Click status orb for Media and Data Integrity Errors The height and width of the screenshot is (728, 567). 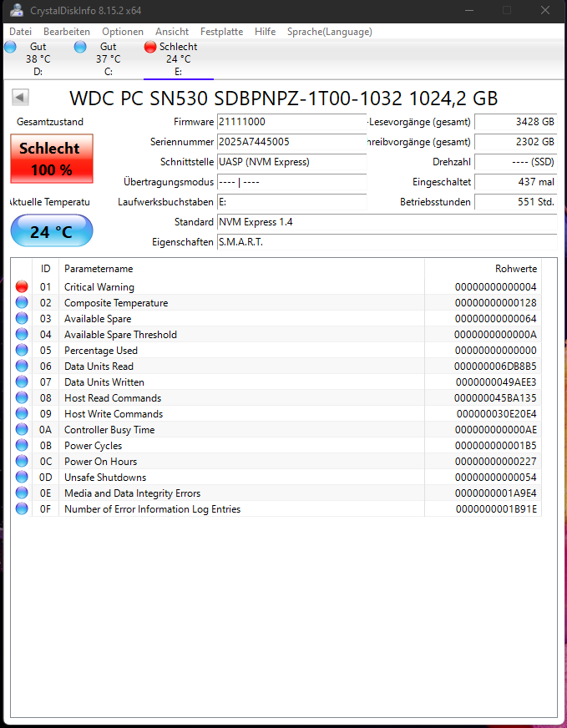pyautogui.click(x=22, y=493)
